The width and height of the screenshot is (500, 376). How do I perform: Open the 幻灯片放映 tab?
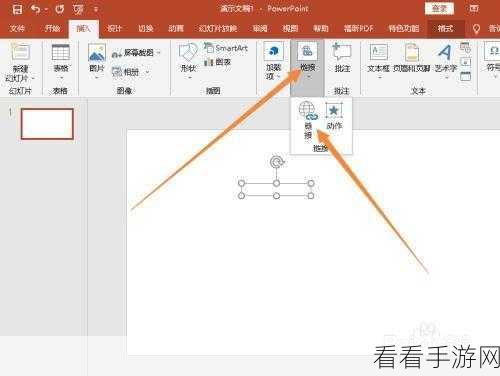(x=218, y=28)
